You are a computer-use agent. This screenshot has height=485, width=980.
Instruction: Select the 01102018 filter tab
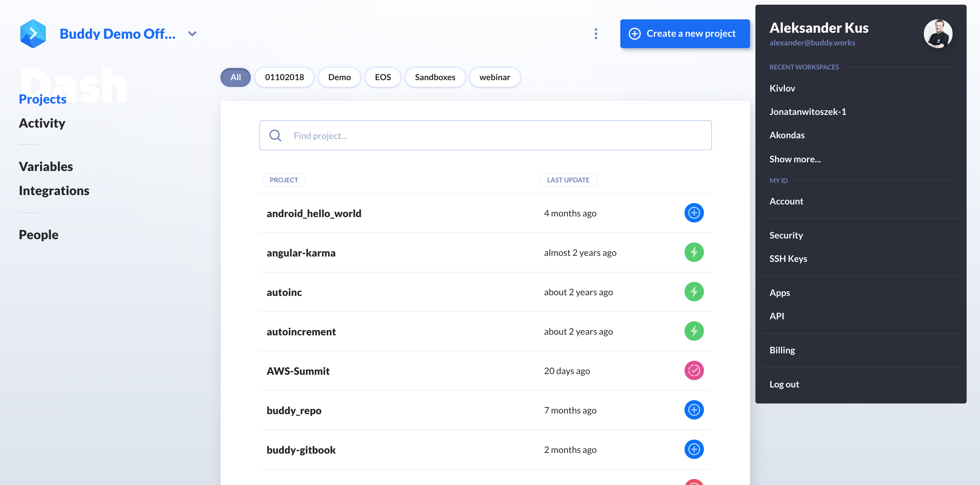pyautogui.click(x=284, y=77)
